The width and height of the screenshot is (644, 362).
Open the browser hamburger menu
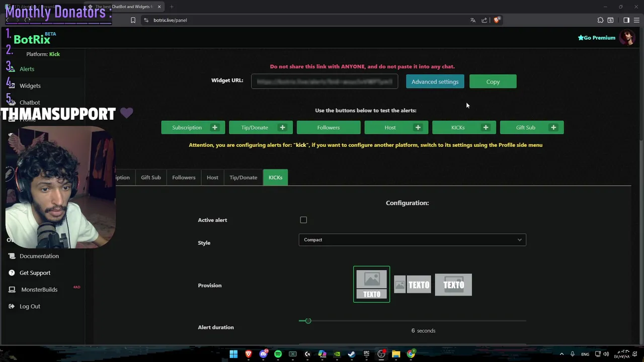tap(636, 20)
